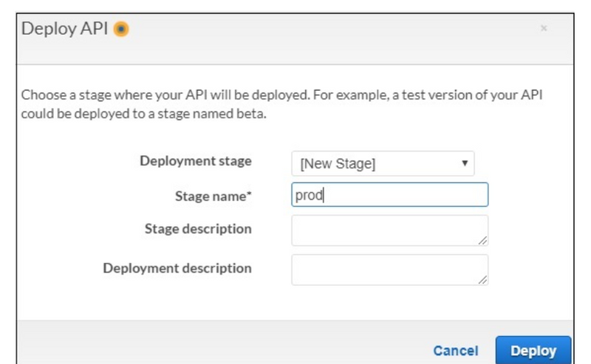Viewport: 591px width, 364px height.
Task: Focus the Stage name input containing prod
Action: (x=389, y=196)
